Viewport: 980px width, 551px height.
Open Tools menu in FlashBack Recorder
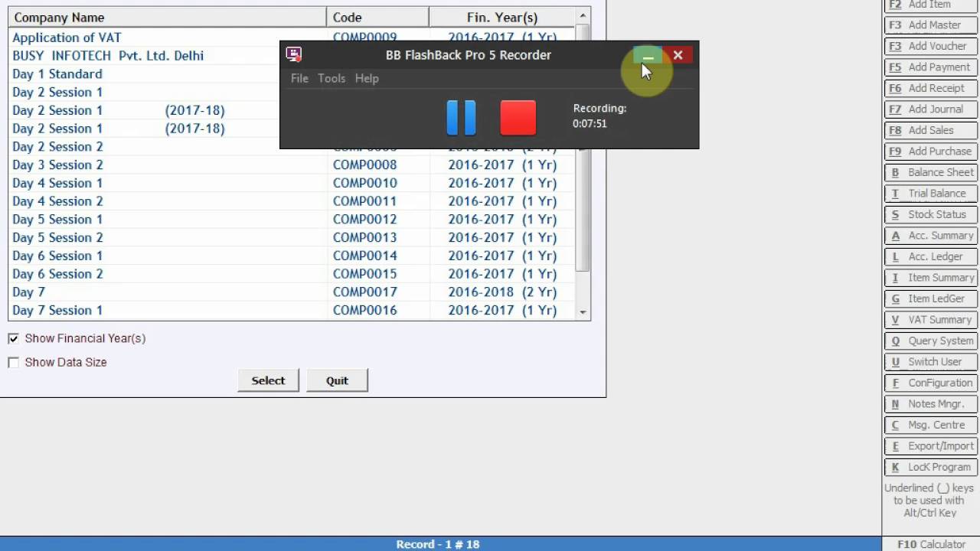(332, 78)
